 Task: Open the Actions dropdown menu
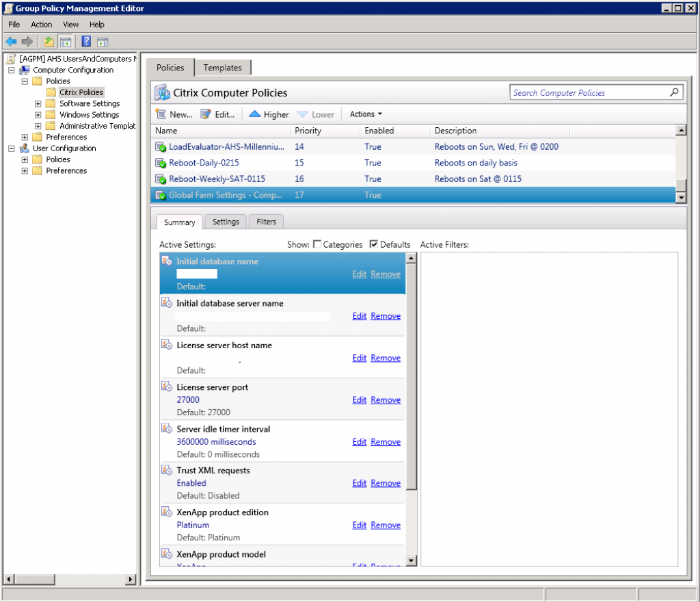pos(366,114)
